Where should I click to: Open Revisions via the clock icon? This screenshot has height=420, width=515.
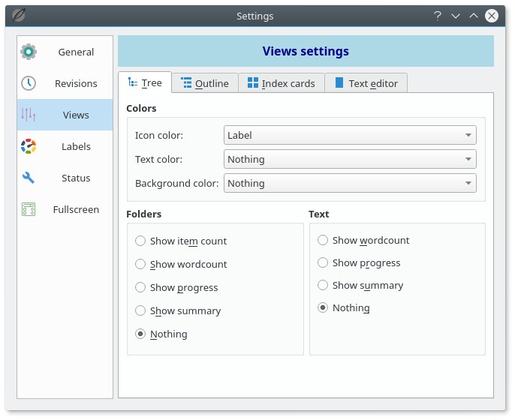pyautogui.click(x=29, y=83)
